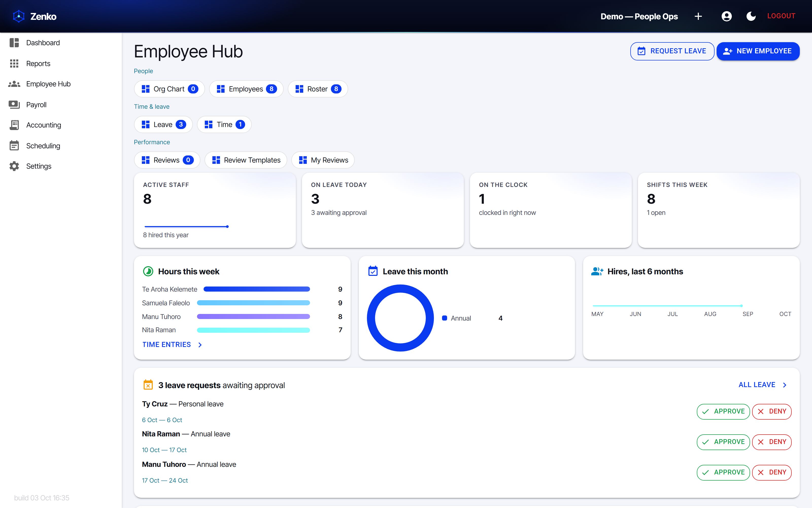Click the Dashboard sidebar icon

[x=14, y=43]
